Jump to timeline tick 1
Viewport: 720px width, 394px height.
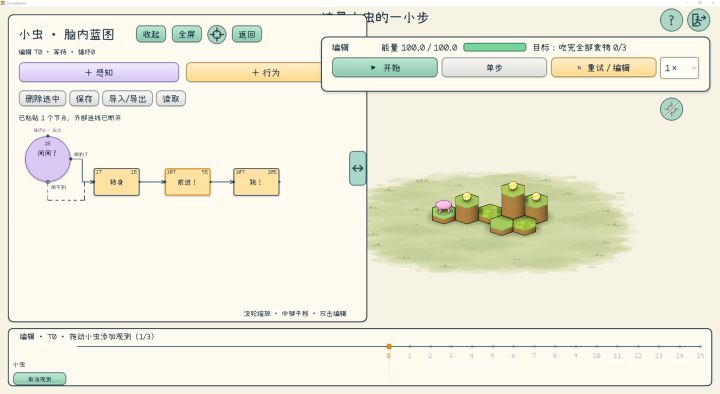(x=410, y=347)
